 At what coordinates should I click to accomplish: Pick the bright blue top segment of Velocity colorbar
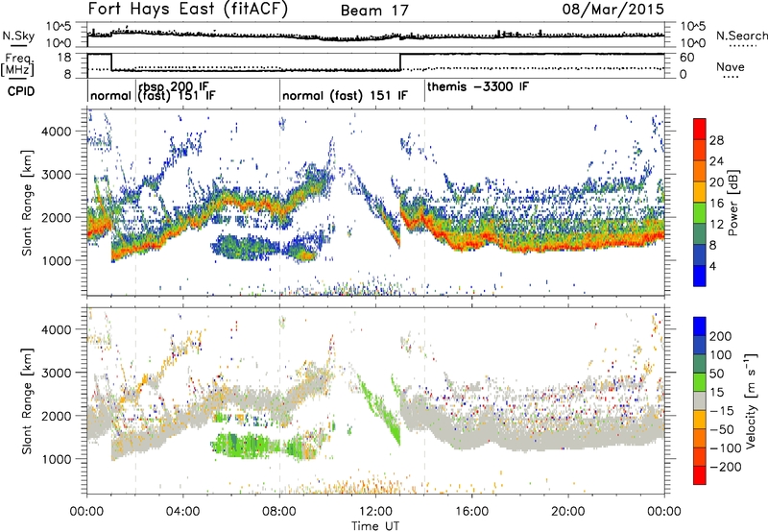[700, 326]
